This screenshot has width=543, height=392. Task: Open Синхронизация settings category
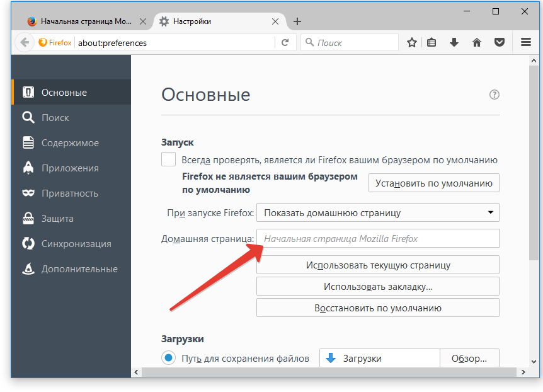click(72, 244)
